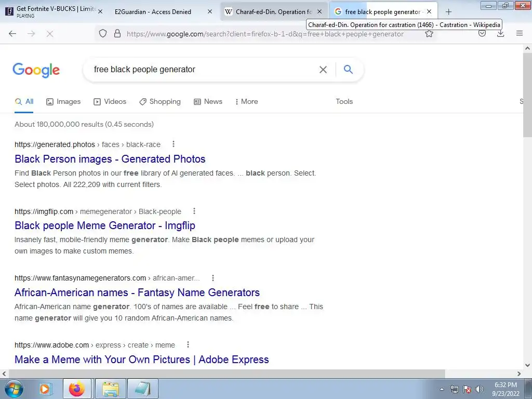Open options for imgflip.com result
This screenshot has height=399, width=532.
[194, 211]
